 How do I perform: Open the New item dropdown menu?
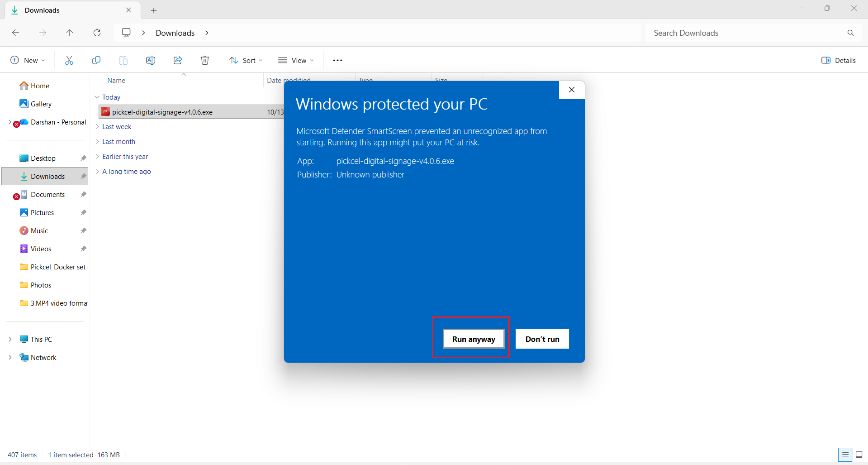coord(28,60)
